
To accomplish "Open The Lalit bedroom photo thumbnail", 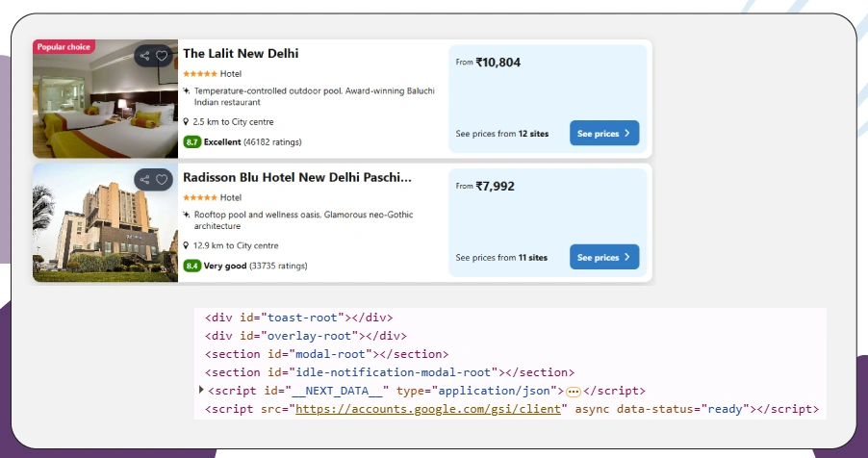I will click(x=105, y=98).
